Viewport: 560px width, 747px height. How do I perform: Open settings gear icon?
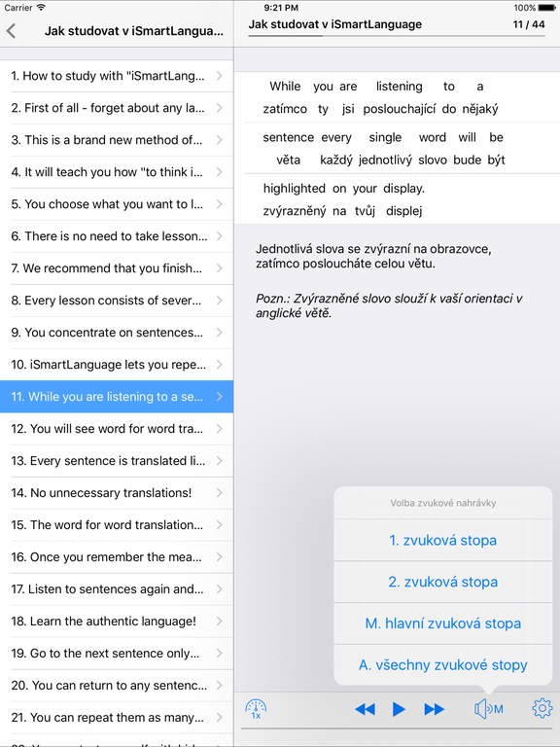tap(542, 709)
